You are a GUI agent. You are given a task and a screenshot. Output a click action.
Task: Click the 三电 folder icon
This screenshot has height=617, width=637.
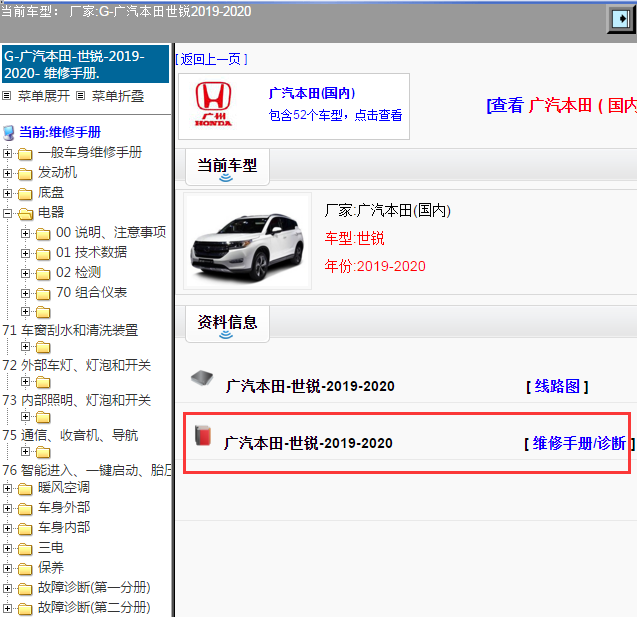pyautogui.click(x=25, y=549)
